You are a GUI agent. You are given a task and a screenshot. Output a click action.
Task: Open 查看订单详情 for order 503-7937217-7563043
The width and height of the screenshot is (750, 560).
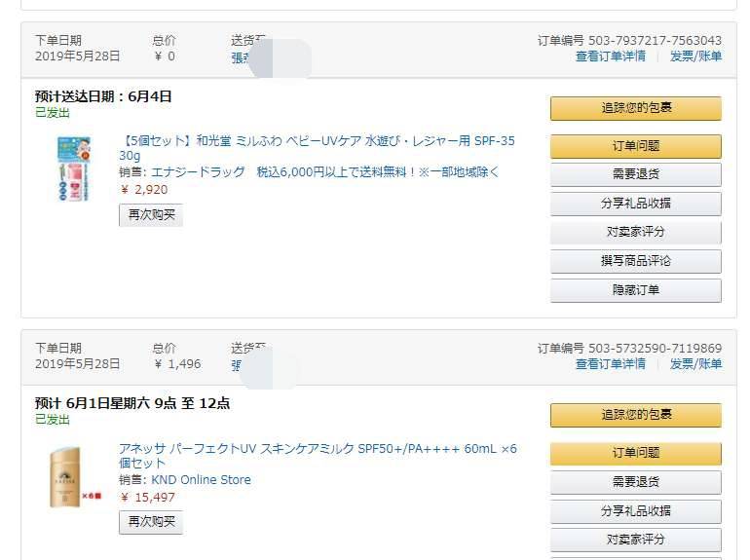[x=611, y=56]
